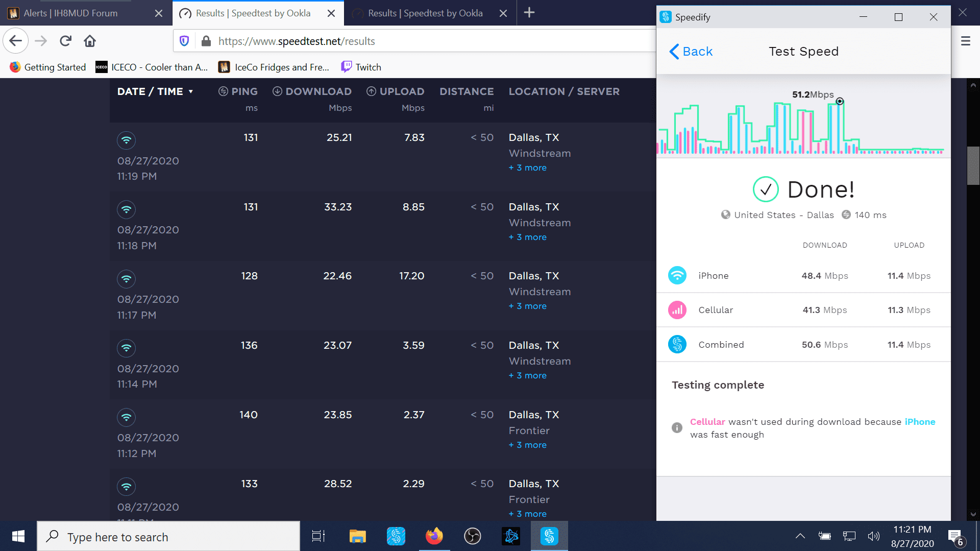Click the 17.20 upload value
980x551 pixels.
point(411,276)
